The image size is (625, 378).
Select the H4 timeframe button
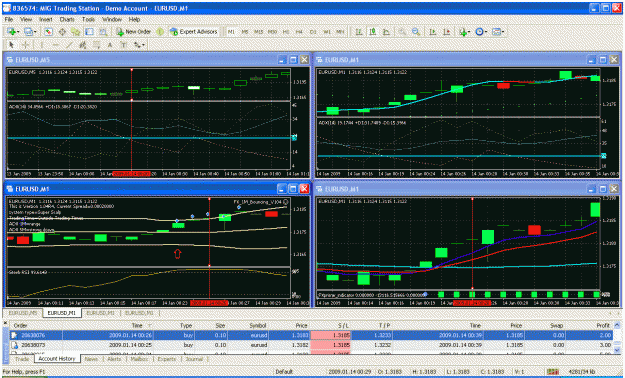point(299,32)
